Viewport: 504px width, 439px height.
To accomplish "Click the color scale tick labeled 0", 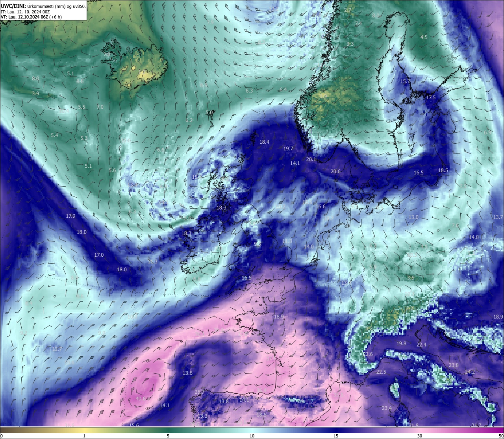I will (x=2, y=436).
